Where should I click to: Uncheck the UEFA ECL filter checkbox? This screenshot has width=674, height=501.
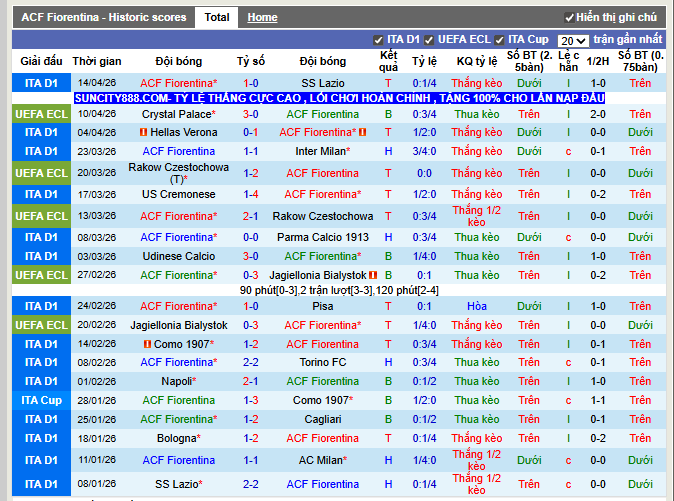pos(429,40)
